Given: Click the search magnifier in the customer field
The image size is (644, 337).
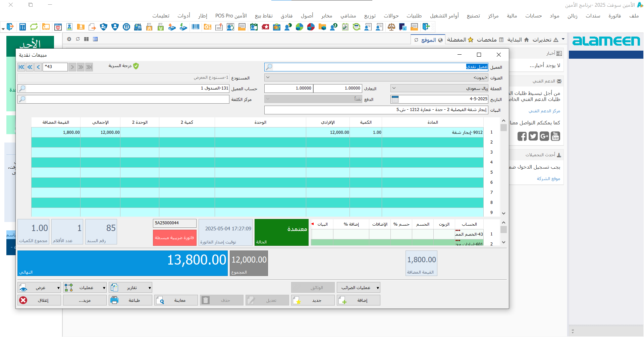Looking at the screenshot, I should point(269,67).
